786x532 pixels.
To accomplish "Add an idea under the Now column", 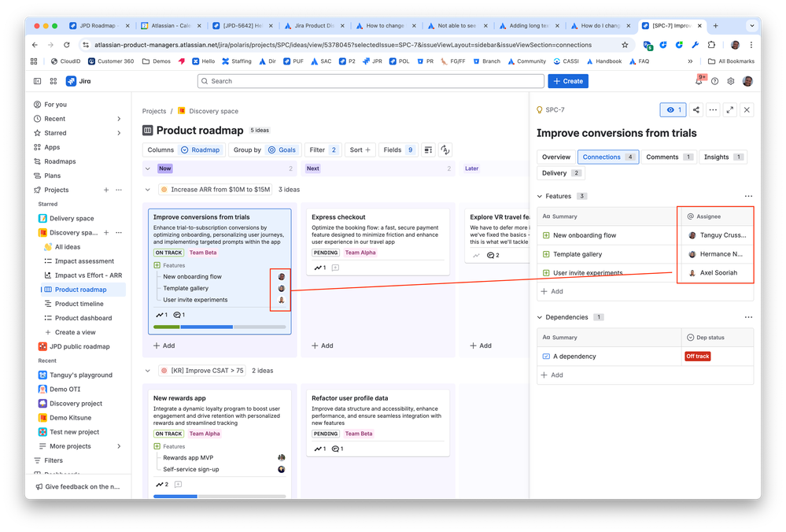I will coord(164,346).
